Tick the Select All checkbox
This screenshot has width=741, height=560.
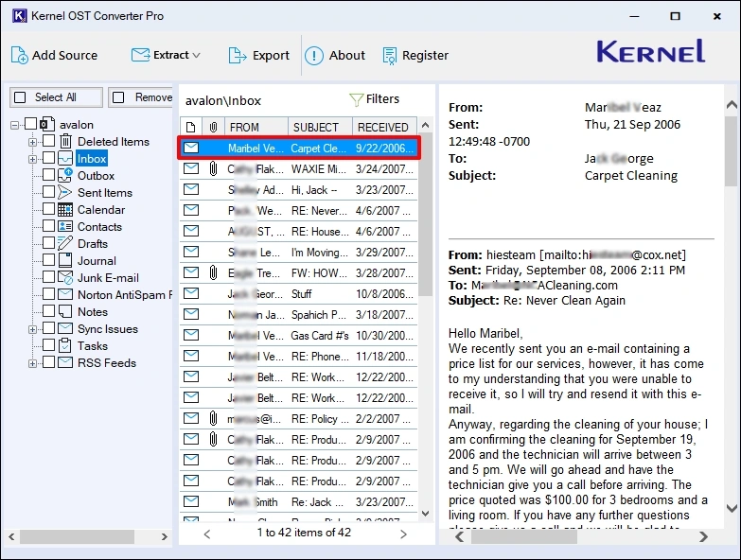(20, 97)
